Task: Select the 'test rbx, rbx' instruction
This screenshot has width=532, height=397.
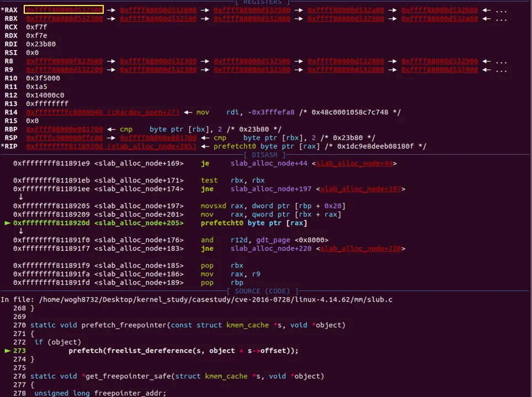Action: pos(232,180)
